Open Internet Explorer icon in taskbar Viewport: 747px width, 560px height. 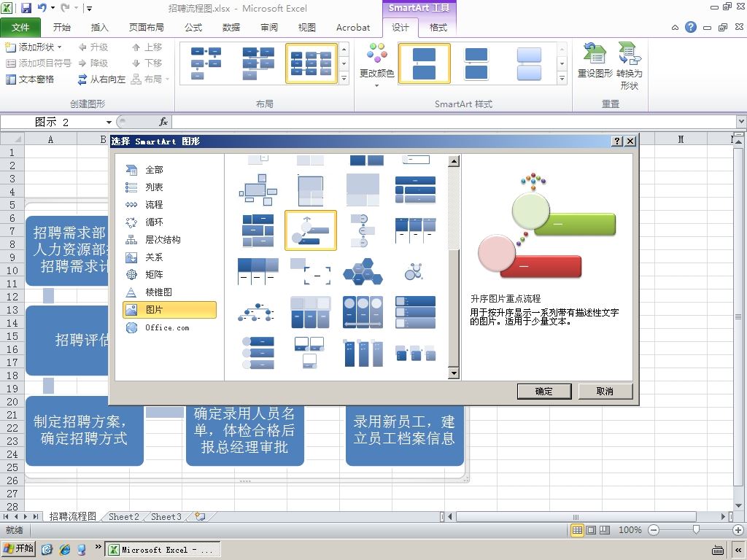coord(64,550)
